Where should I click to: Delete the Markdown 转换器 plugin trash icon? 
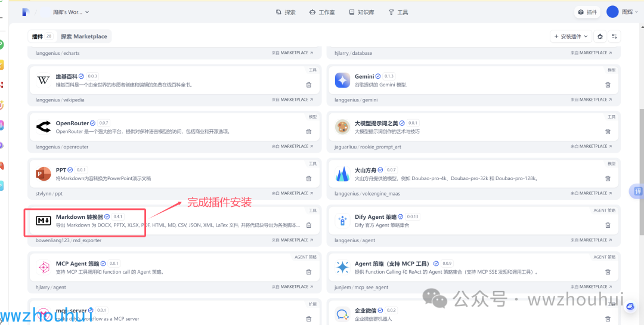click(x=308, y=225)
